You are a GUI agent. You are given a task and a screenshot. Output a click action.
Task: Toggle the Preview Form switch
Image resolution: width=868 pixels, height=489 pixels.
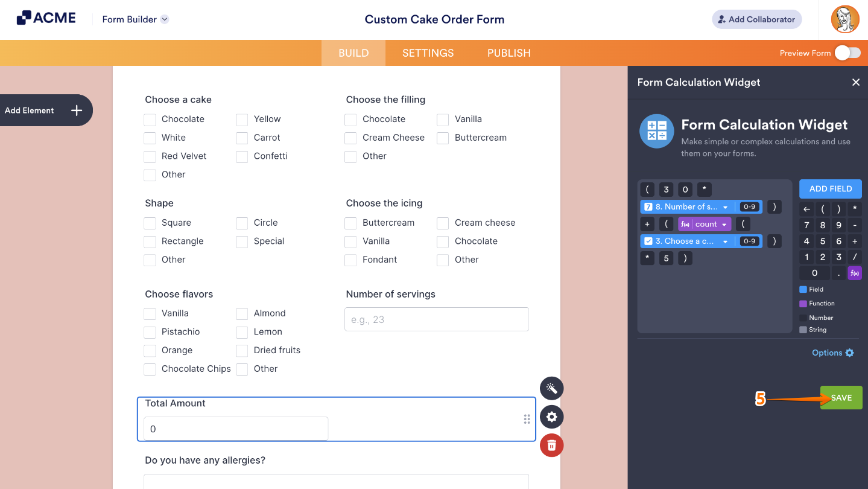click(847, 53)
